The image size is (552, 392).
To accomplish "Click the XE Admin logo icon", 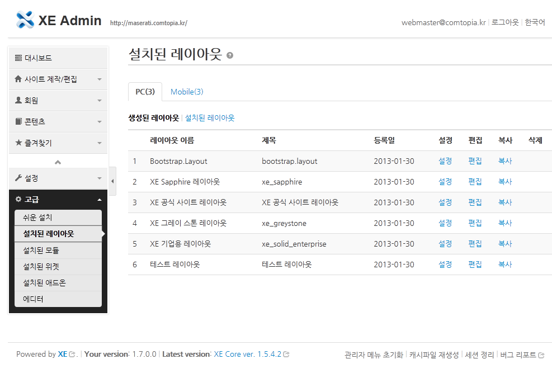I will pos(26,20).
